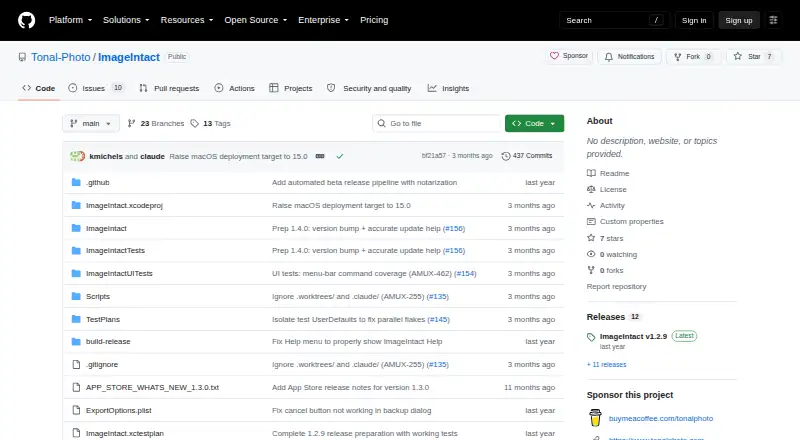
Task: Click the star icon next to 7 stars
Action: pos(591,238)
